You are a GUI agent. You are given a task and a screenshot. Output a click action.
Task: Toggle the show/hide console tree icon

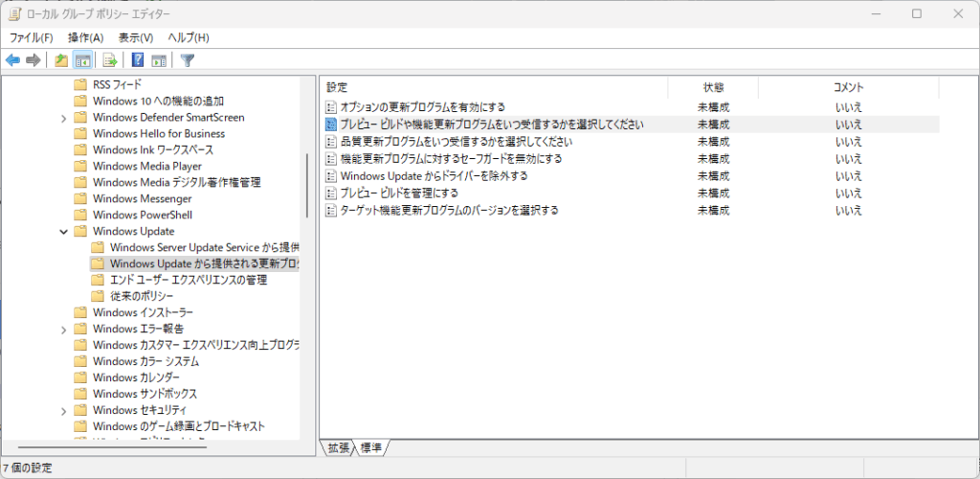tap(82, 60)
